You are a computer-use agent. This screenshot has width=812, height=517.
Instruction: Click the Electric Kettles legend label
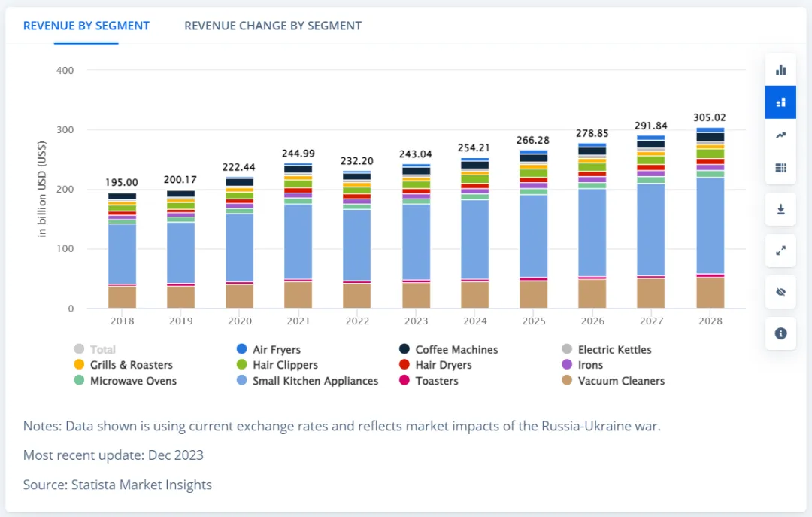pyautogui.click(x=614, y=350)
